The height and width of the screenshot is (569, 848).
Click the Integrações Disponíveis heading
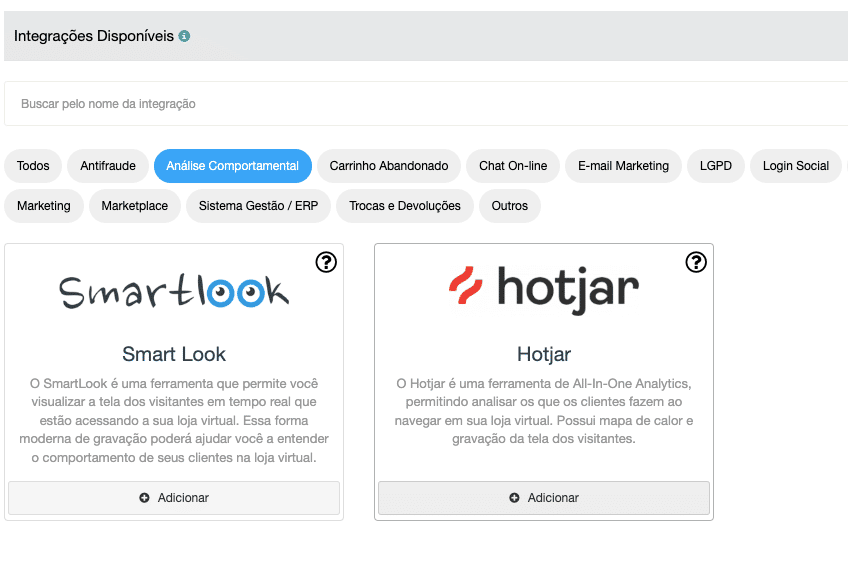[x=94, y=36]
